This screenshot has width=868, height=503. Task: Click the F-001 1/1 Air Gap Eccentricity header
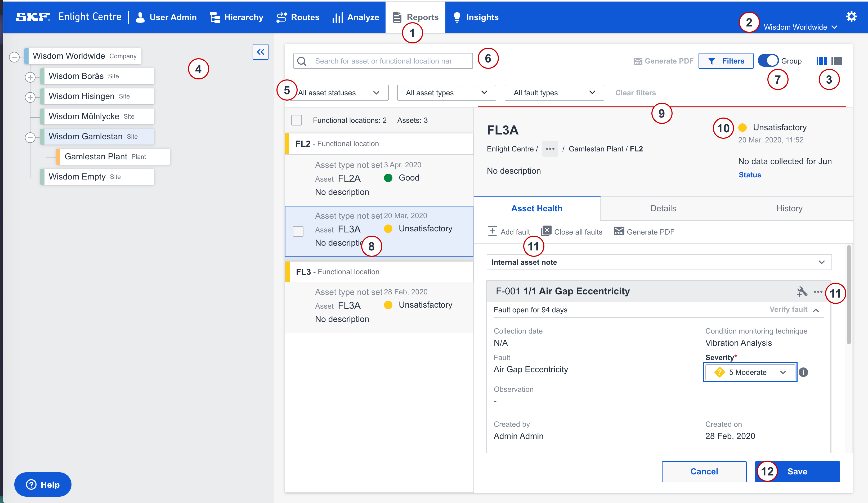tap(562, 291)
